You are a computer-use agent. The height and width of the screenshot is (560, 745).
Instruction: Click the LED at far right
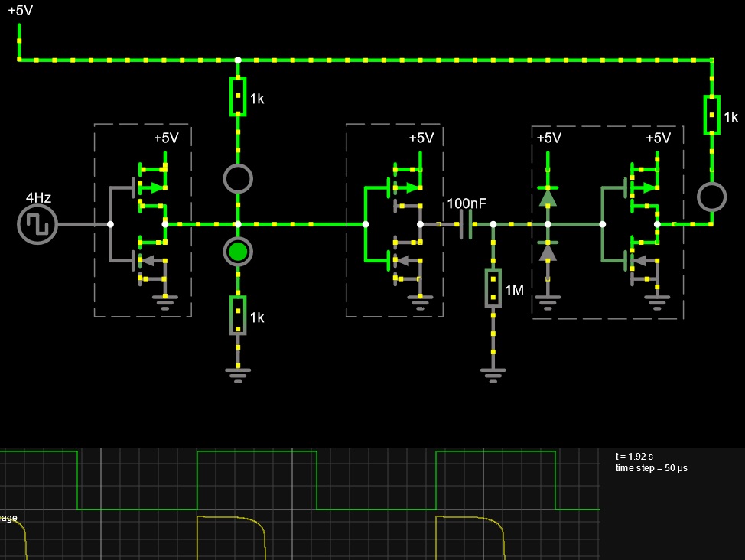(x=712, y=197)
